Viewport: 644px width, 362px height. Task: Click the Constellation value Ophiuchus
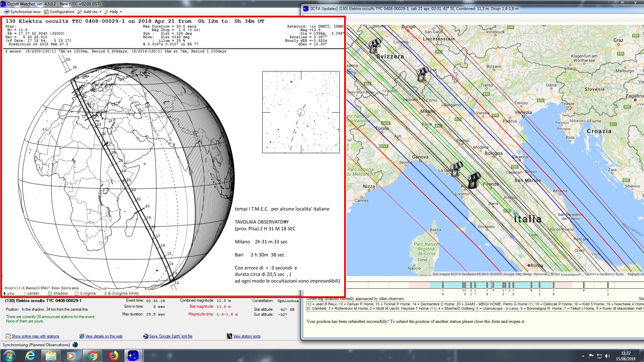(x=288, y=301)
